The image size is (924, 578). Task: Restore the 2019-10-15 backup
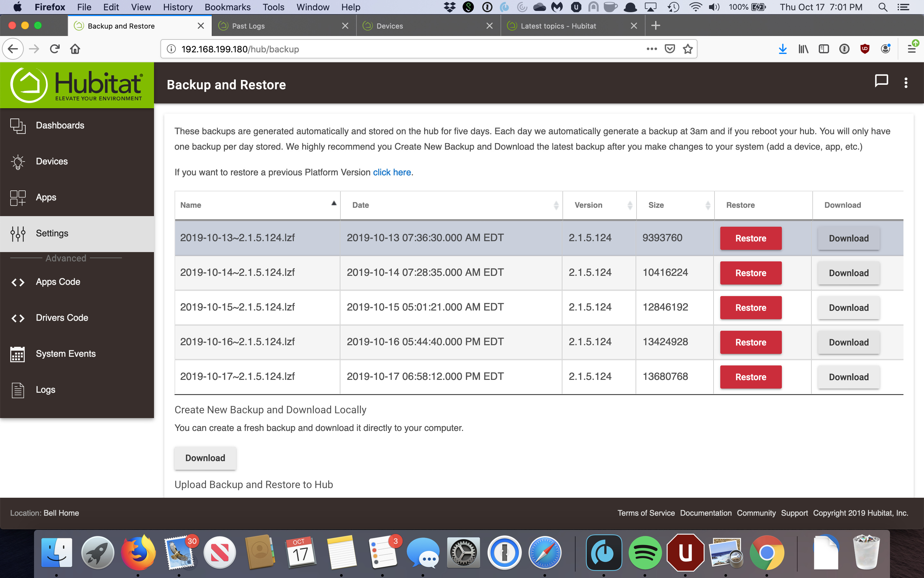coord(751,308)
